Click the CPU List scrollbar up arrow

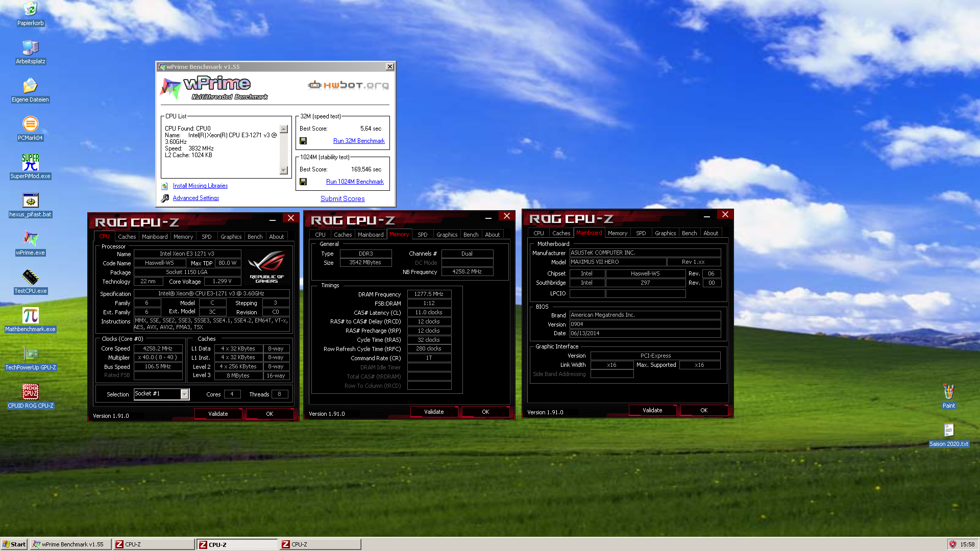284,129
